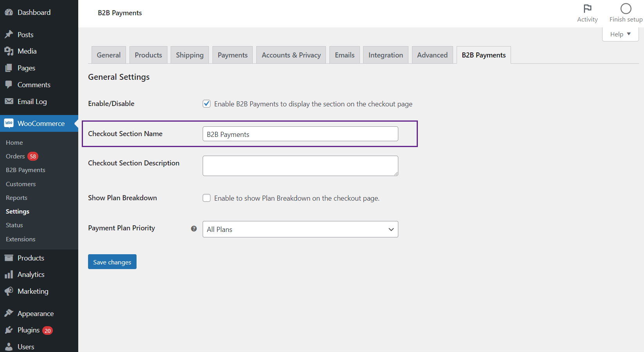Click the Users menu label
The image size is (644, 352).
(x=26, y=347)
